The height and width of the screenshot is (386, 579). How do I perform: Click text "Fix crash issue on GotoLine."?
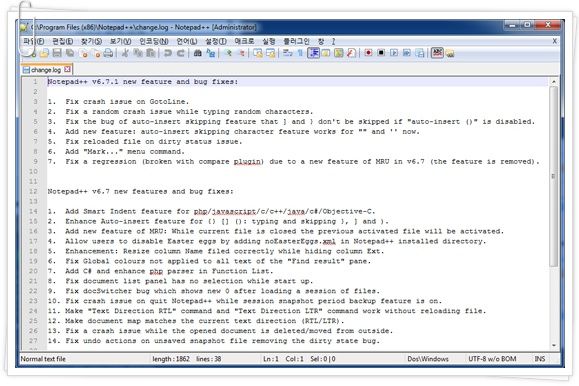[x=127, y=102]
